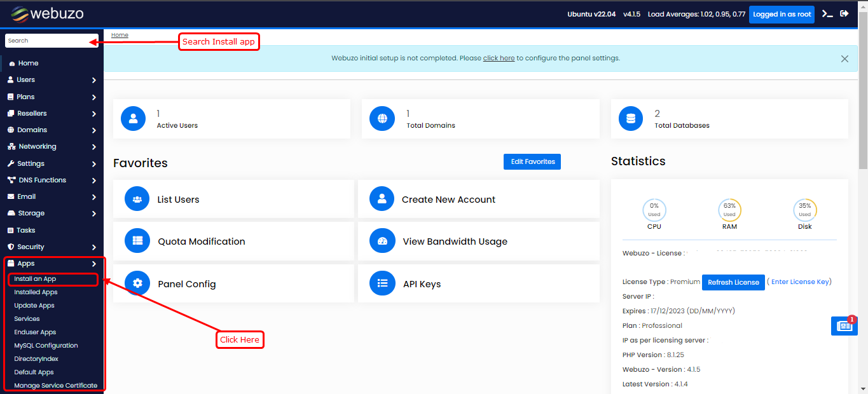This screenshot has height=394, width=868.
Task: Click the View Bandwidth Usage icon
Action: (382, 241)
